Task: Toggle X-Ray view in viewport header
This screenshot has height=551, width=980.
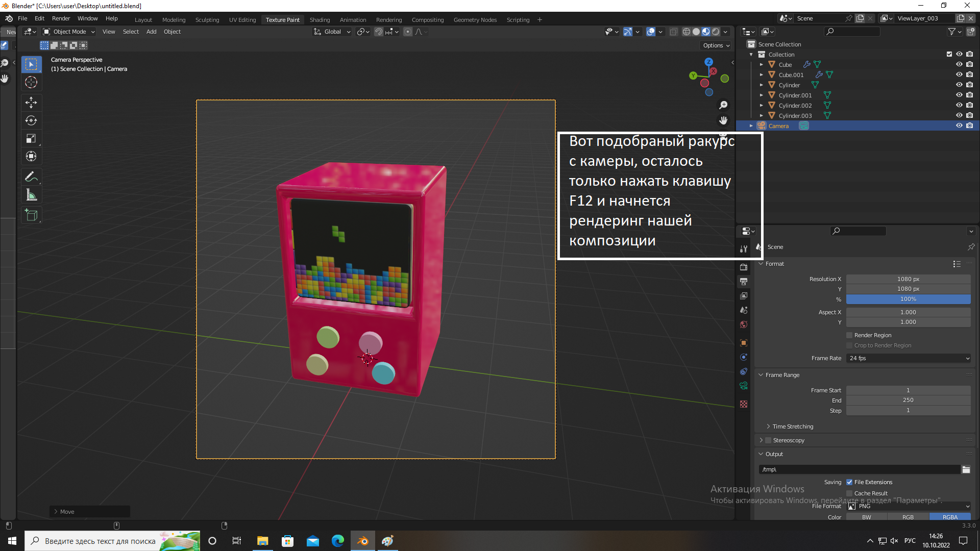Action: pos(673,32)
